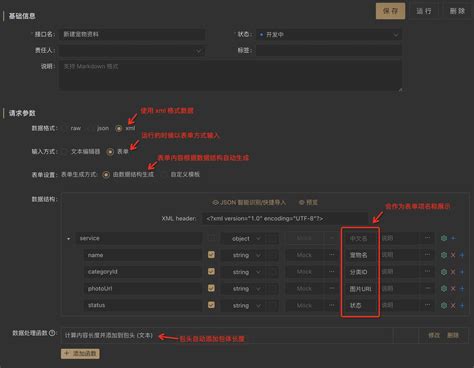Image resolution: width=474 pixels, height=368 pixels.
Task: Collapse the service node arrow
Action: [68, 239]
